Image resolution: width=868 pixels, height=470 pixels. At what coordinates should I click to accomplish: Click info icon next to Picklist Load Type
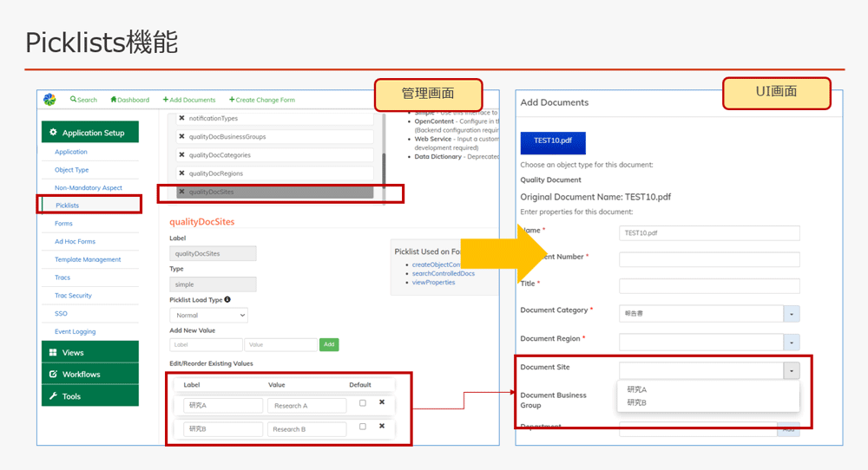tap(227, 300)
